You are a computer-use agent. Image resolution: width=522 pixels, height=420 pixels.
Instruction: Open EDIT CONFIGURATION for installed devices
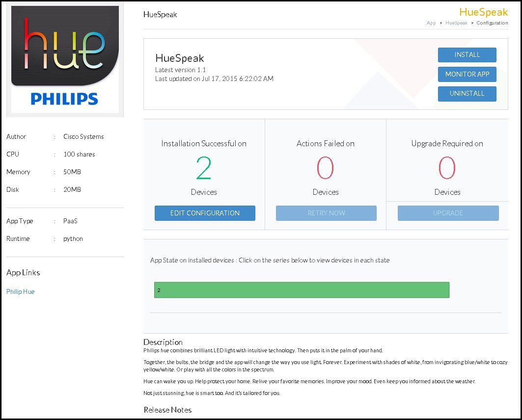[205, 213]
